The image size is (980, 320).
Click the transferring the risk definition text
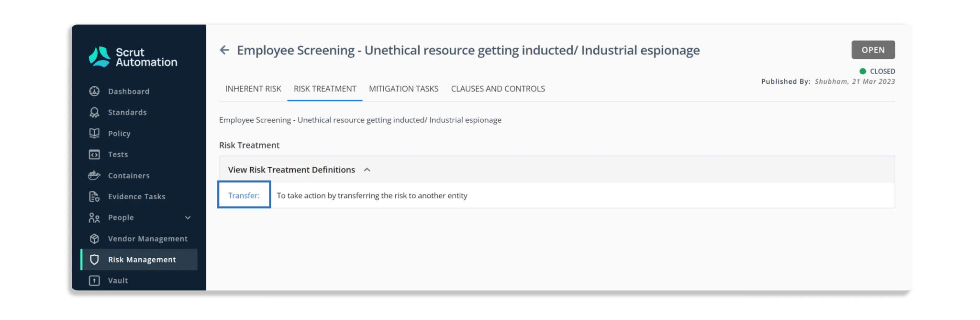372,195
